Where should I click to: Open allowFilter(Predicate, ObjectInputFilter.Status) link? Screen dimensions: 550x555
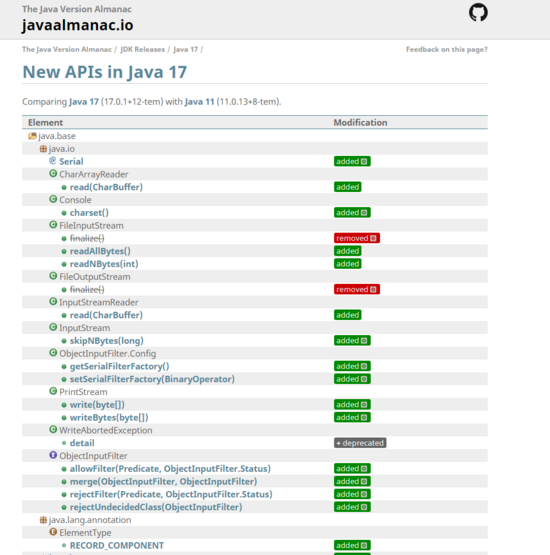coord(170,469)
